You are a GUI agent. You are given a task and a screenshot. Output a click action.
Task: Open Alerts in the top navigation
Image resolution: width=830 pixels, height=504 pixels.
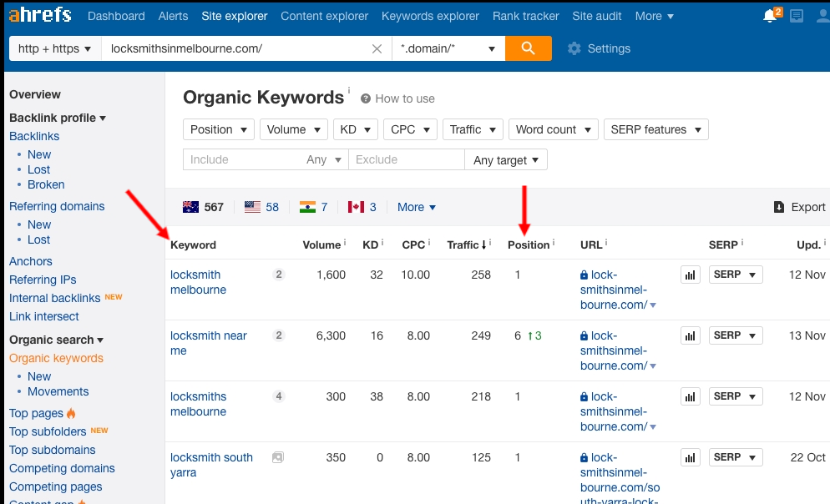[173, 17]
